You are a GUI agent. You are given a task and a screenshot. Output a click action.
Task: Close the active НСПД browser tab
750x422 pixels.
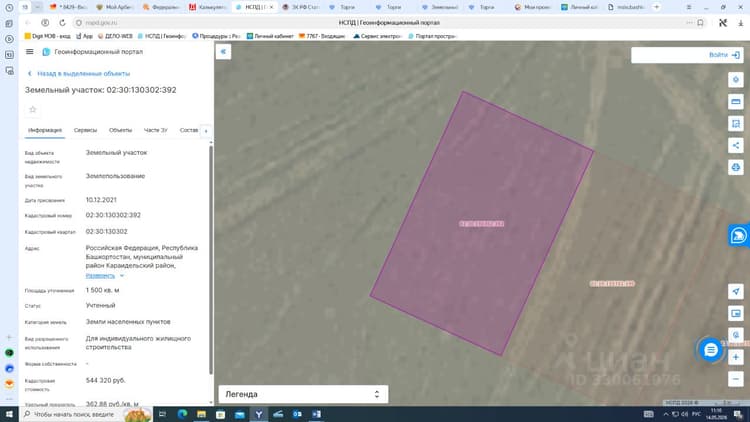point(271,7)
